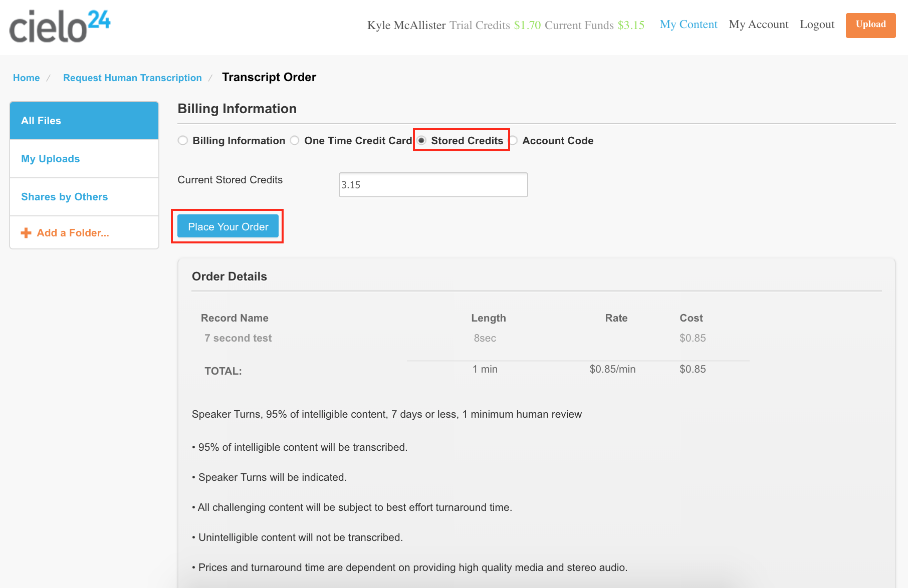The image size is (908, 588).
Task: Click the Current Stored Credits label
Action: (230, 180)
